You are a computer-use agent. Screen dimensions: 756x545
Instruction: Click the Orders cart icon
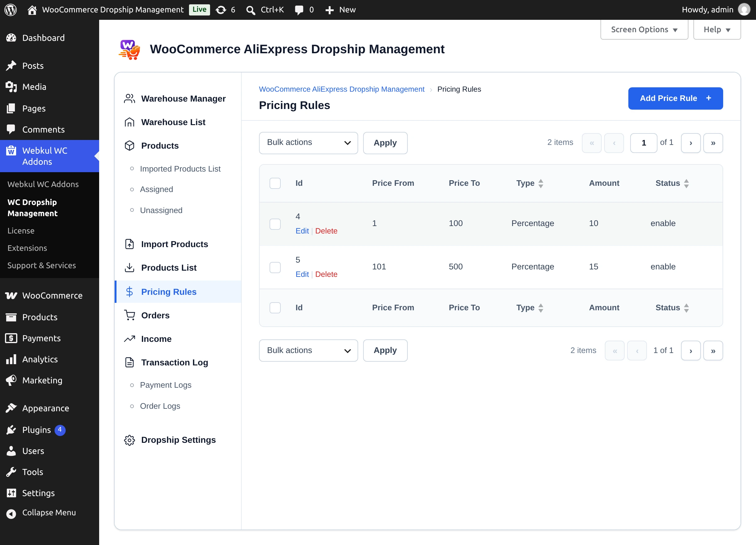129,315
